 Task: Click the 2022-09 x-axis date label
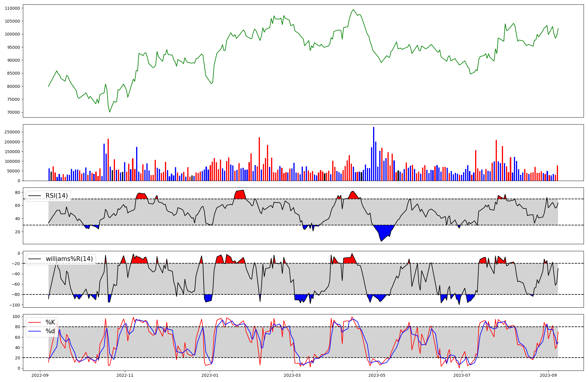[x=40, y=375]
